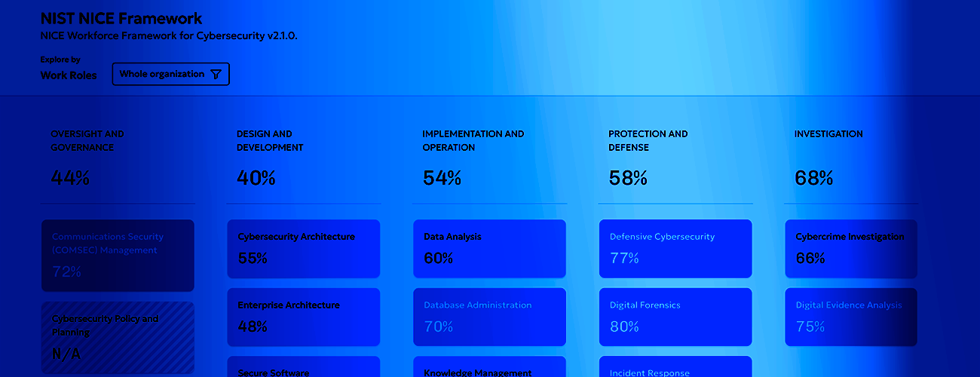
Task: Select the Digital Evidence Analysis card
Action: coord(851,317)
